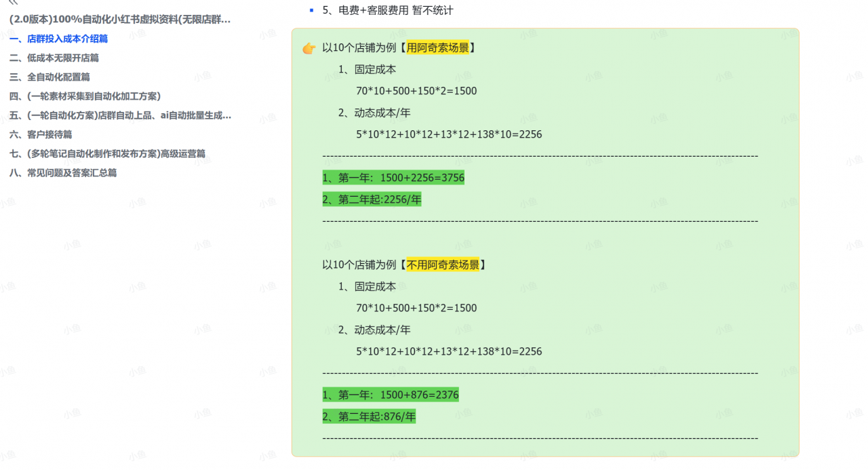Click the blue bullet beside 电费+客服费用
Viewport: 868px width, 470px height.
tap(312, 10)
